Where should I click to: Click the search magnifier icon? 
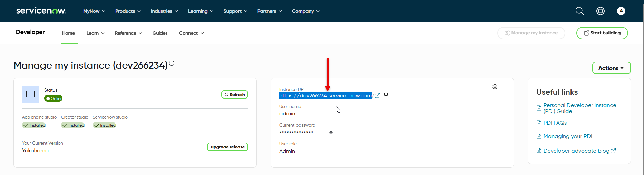point(579,11)
